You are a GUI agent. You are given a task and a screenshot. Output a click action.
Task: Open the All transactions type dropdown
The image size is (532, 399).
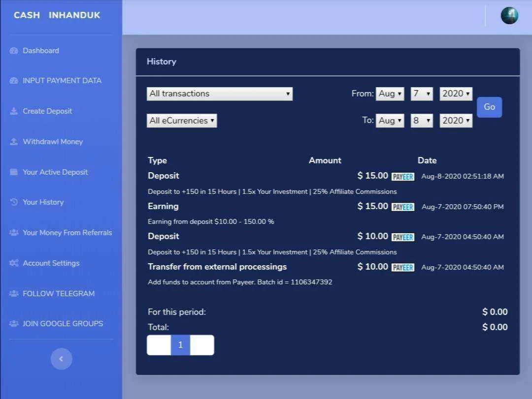point(220,94)
